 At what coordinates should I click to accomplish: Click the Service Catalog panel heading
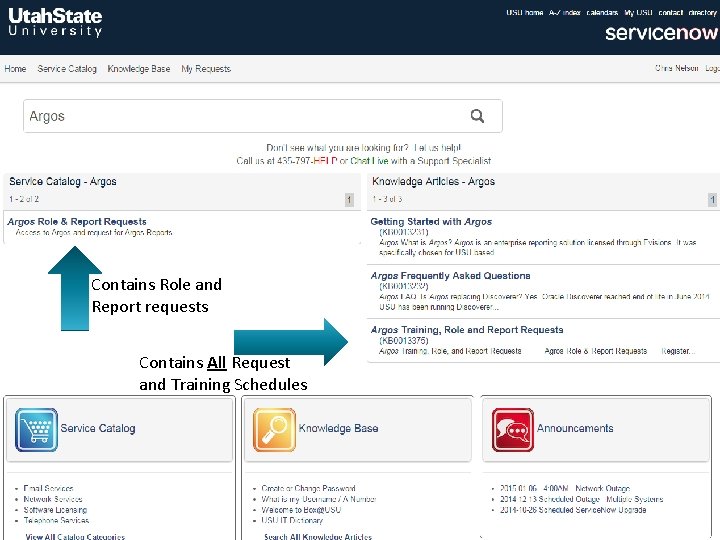click(98, 428)
